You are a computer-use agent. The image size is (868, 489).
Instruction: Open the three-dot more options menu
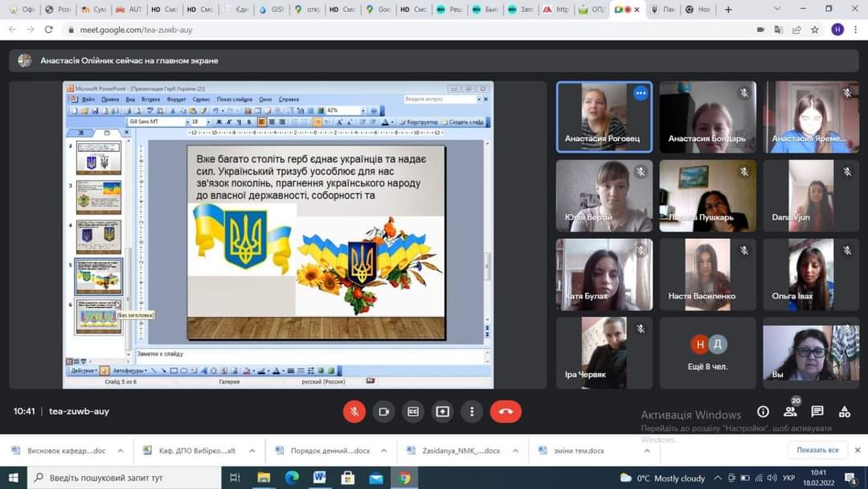click(472, 411)
